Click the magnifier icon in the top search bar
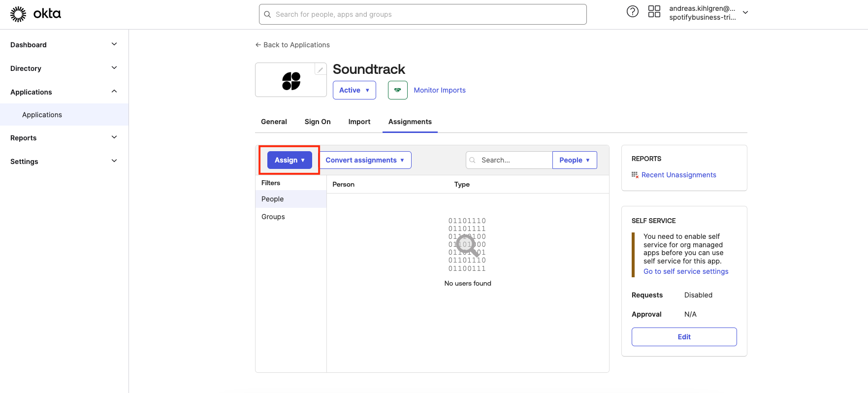868x393 pixels. point(267,14)
